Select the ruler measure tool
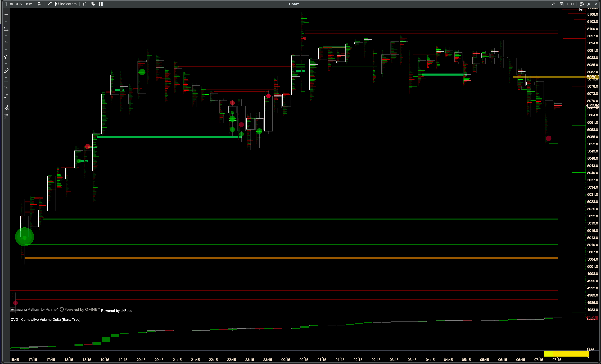This screenshot has width=601, height=364. [x=6, y=71]
